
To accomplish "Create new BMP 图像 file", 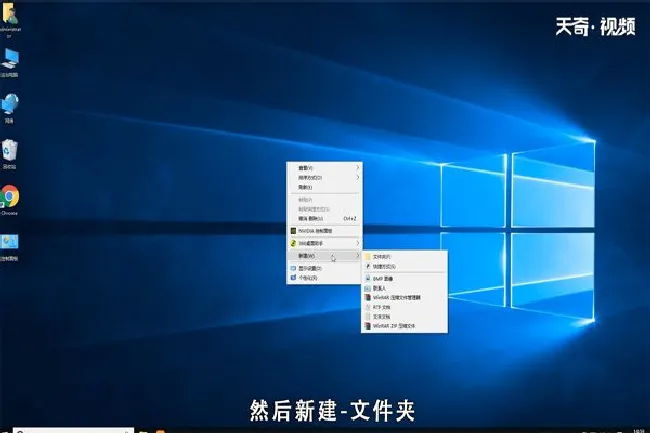I will click(404, 279).
